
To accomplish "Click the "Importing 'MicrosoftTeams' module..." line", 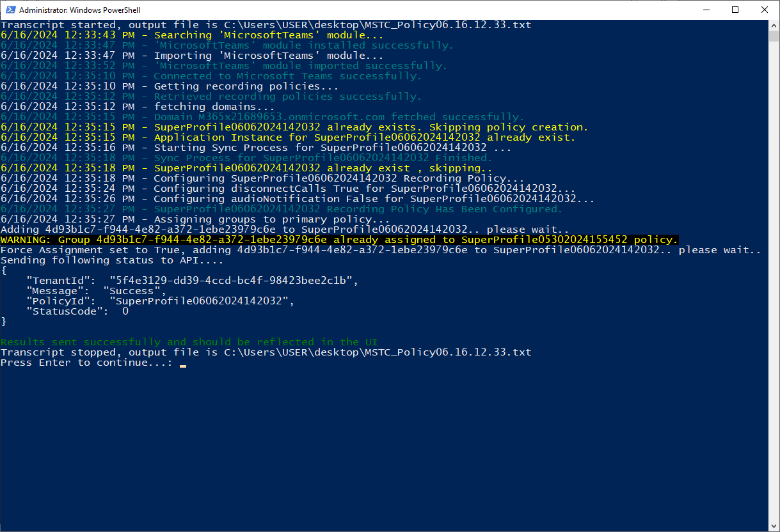I will click(x=192, y=56).
